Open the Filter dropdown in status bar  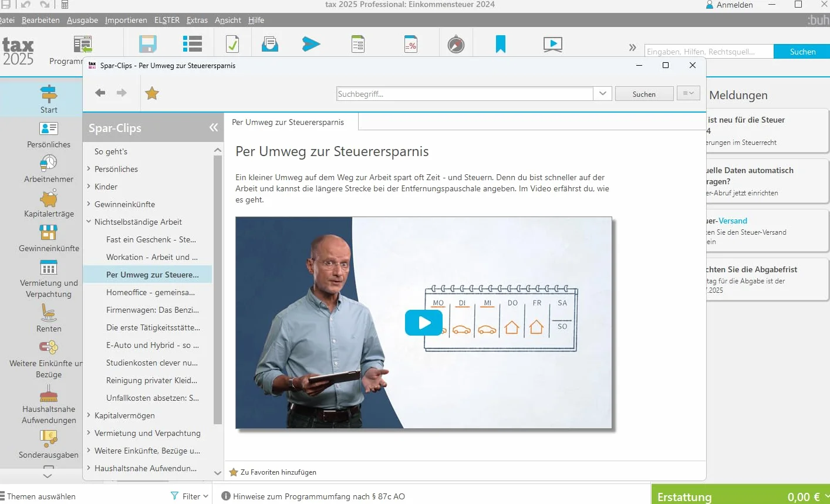[190, 496]
